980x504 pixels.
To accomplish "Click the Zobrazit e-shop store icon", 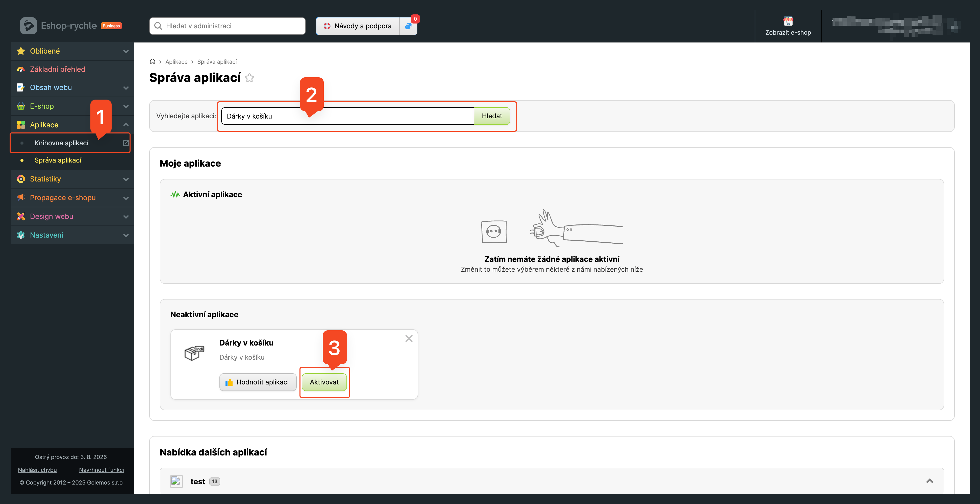I will [788, 21].
